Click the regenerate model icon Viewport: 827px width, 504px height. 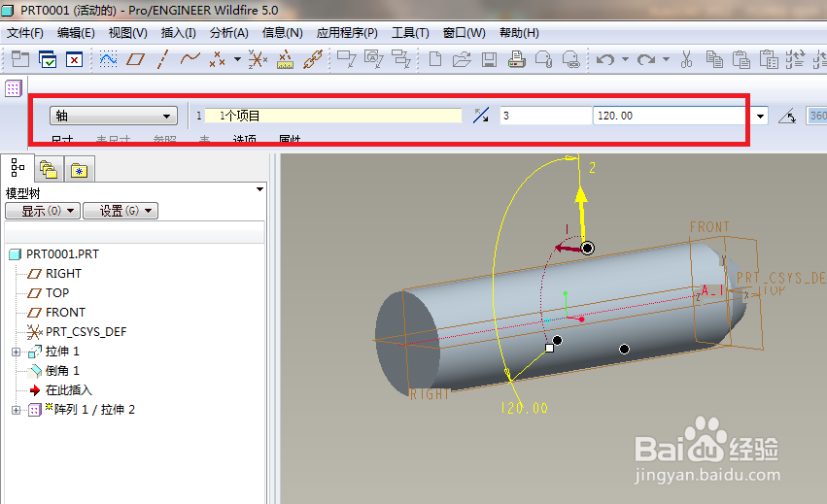pyautogui.click(x=795, y=59)
